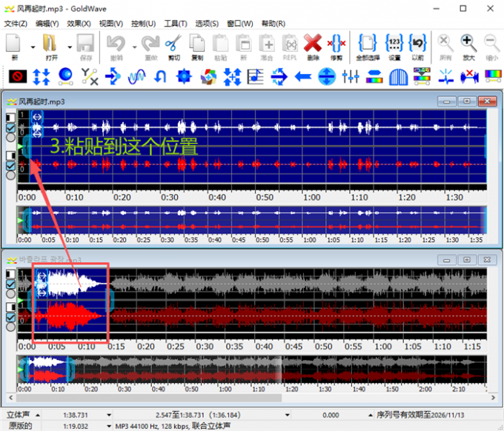Screen dimensions: 504x431
Task: Open the dropdown arrow next to Undo (撤销)
Action: pyautogui.click(x=134, y=47)
